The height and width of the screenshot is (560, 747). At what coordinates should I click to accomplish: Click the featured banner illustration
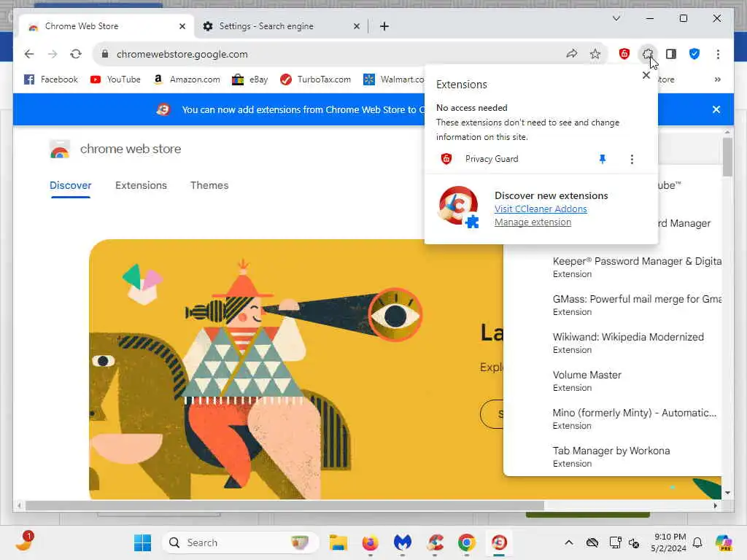click(x=295, y=369)
